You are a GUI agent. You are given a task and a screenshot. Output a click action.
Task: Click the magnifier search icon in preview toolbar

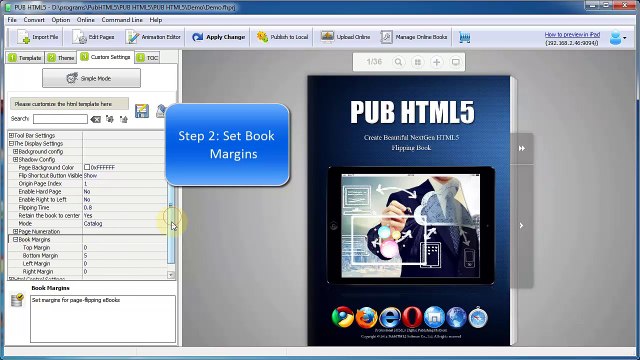pos(398,62)
